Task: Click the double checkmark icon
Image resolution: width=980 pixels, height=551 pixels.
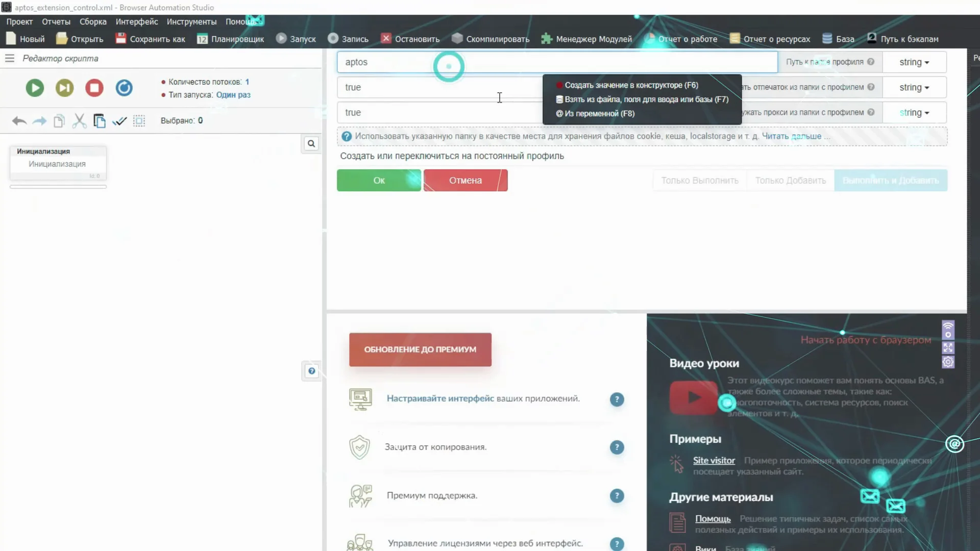Action: click(x=119, y=121)
